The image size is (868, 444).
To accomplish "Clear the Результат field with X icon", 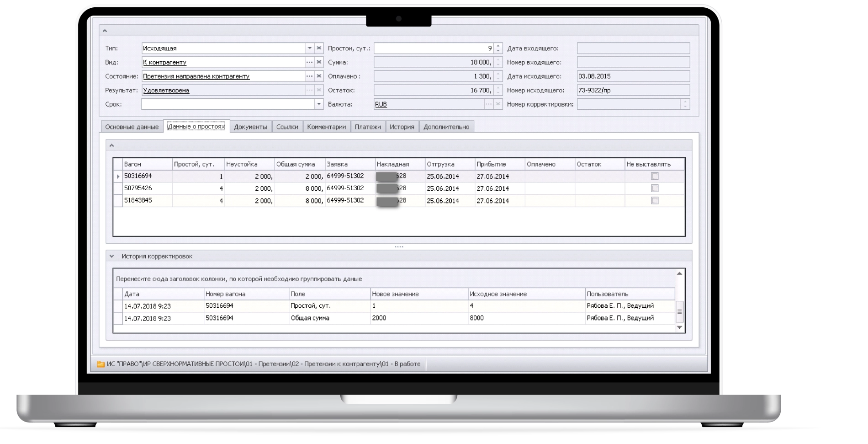I will pyautogui.click(x=319, y=90).
